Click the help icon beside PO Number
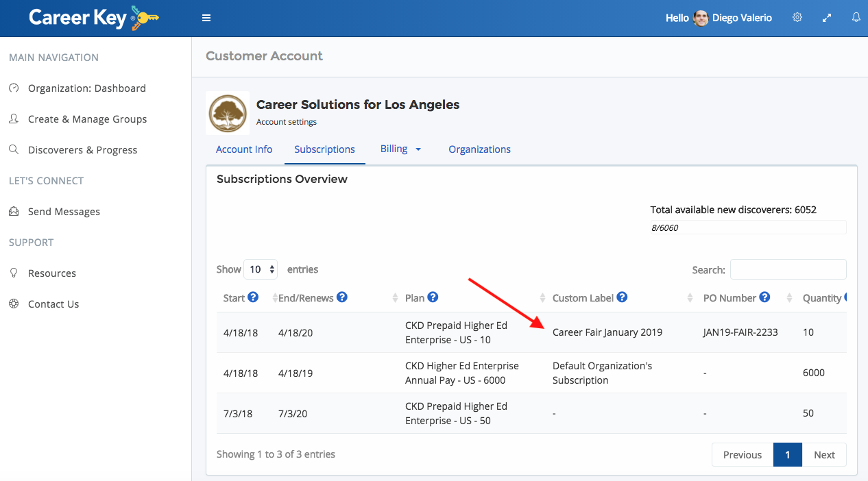 764,297
